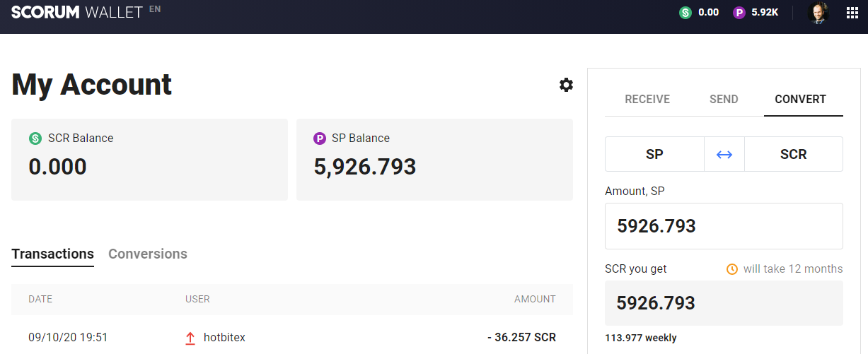Swap conversion direction with the blue arrows
The image size is (868, 354).
[724, 154]
